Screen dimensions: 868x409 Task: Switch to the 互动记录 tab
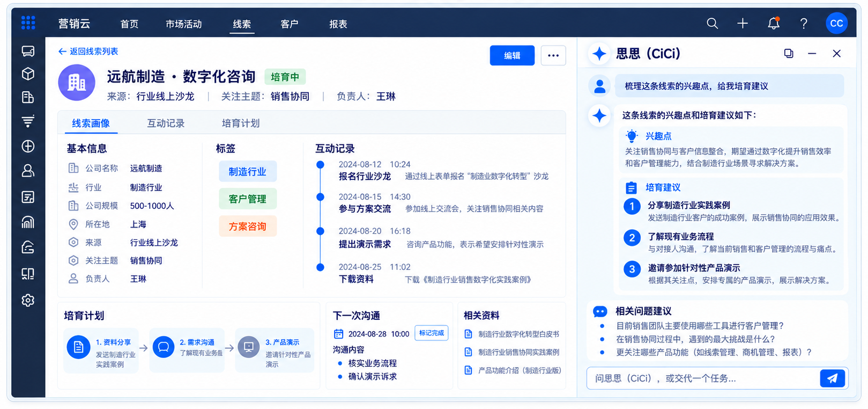(166, 123)
